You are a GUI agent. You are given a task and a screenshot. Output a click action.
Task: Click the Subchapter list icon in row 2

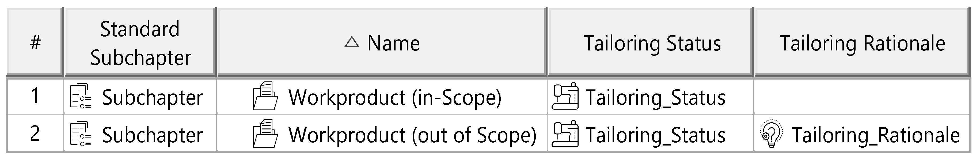click(81, 134)
